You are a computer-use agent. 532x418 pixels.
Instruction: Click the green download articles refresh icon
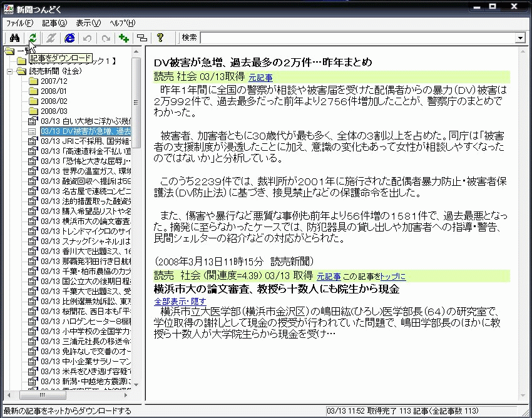tap(33, 38)
